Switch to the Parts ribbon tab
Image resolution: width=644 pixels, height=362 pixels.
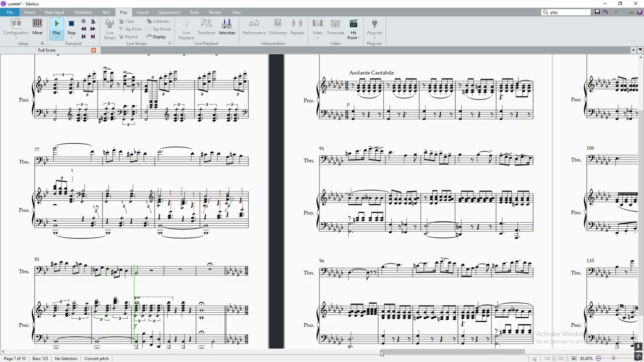(195, 12)
